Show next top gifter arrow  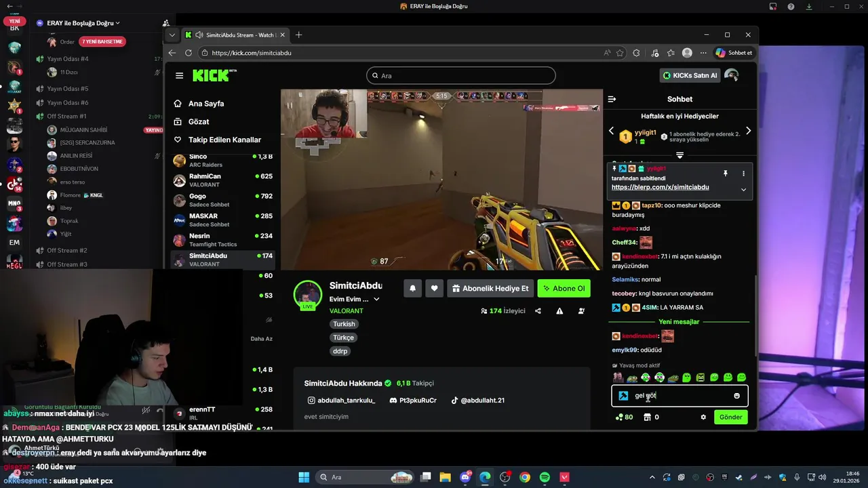tap(748, 131)
